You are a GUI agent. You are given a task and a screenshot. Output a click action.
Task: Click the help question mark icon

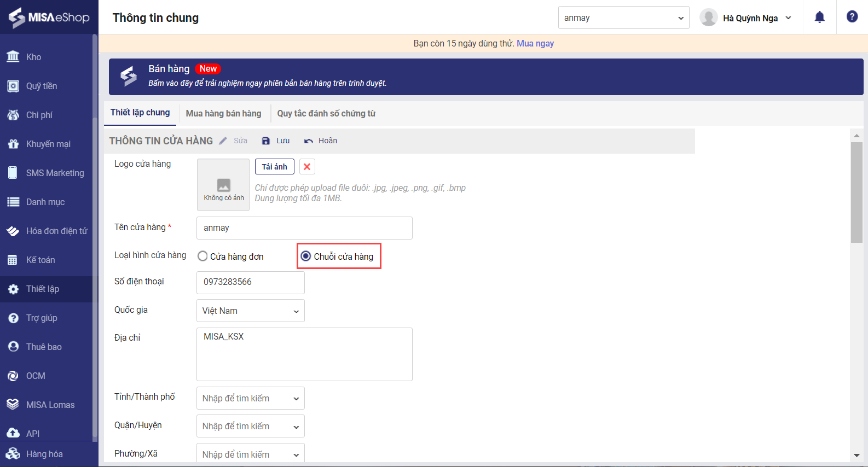[852, 17]
